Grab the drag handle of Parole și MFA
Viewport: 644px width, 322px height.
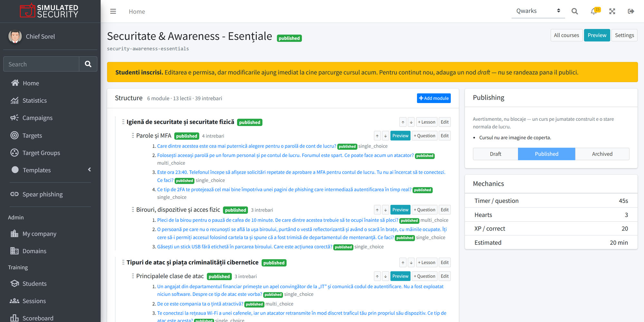(x=133, y=136)
